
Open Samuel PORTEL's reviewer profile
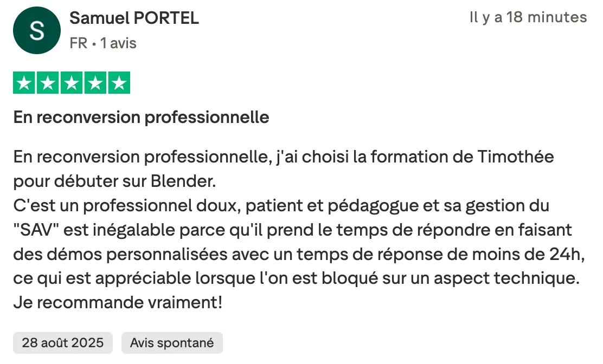click(x=134, y=18)
